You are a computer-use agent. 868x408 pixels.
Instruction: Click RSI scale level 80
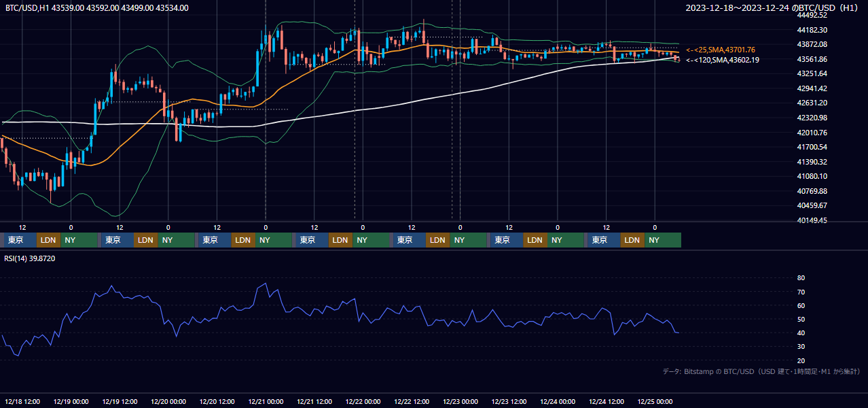[801, 278]
